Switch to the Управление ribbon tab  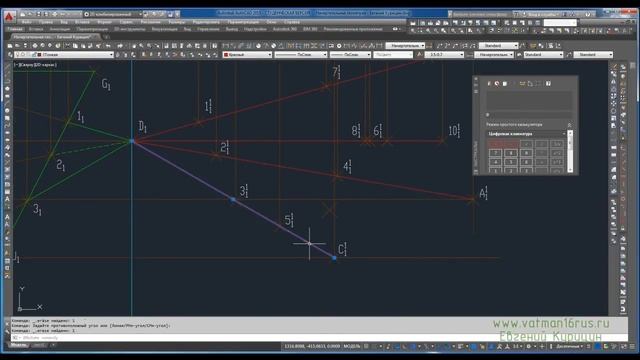tap(209, 29)
